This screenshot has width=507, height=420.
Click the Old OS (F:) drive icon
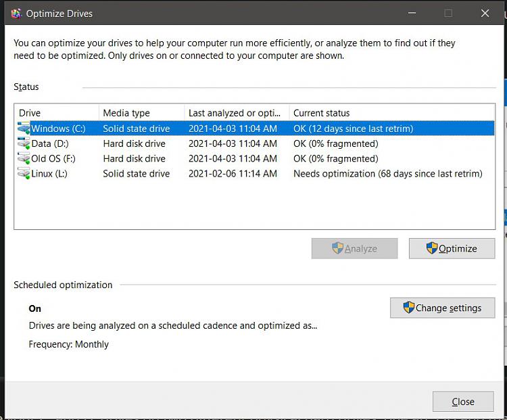24,158
